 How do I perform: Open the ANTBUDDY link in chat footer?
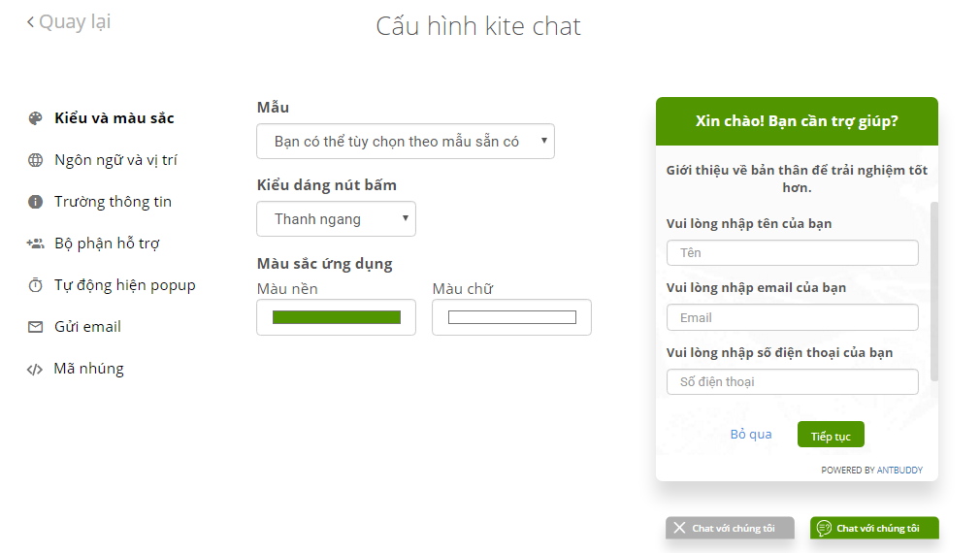coord(899,470)
